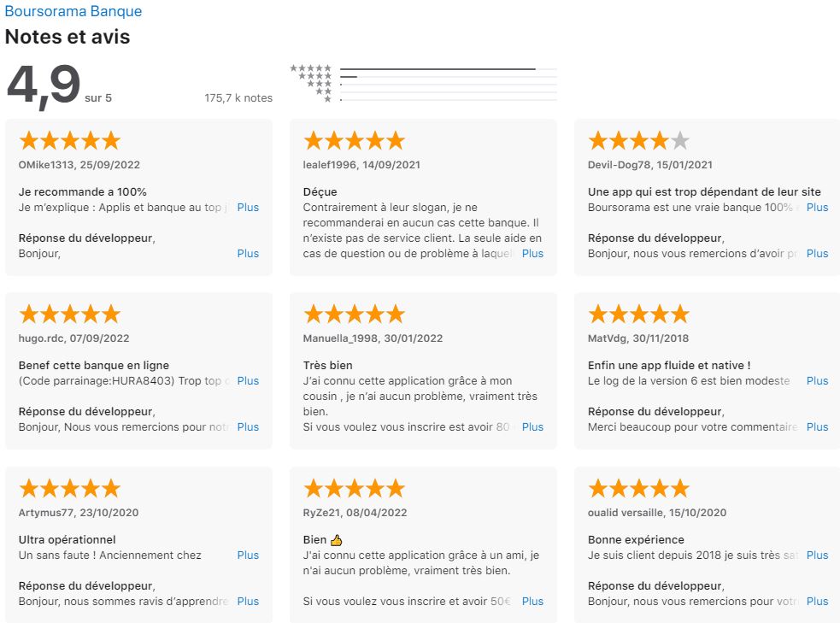Show more of hugo.rdc's review
840x623 pixels.
pos(248,381)
